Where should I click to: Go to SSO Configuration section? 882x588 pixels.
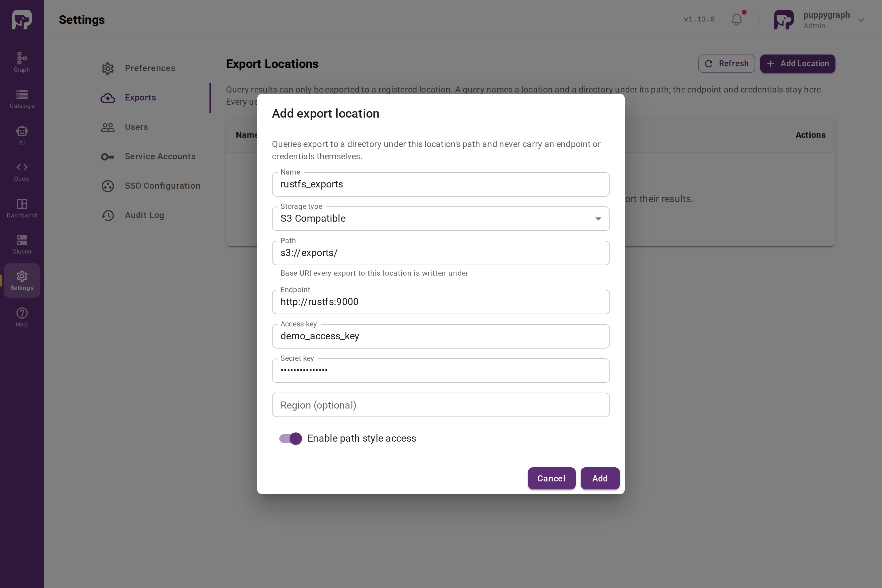coord(163,186)
